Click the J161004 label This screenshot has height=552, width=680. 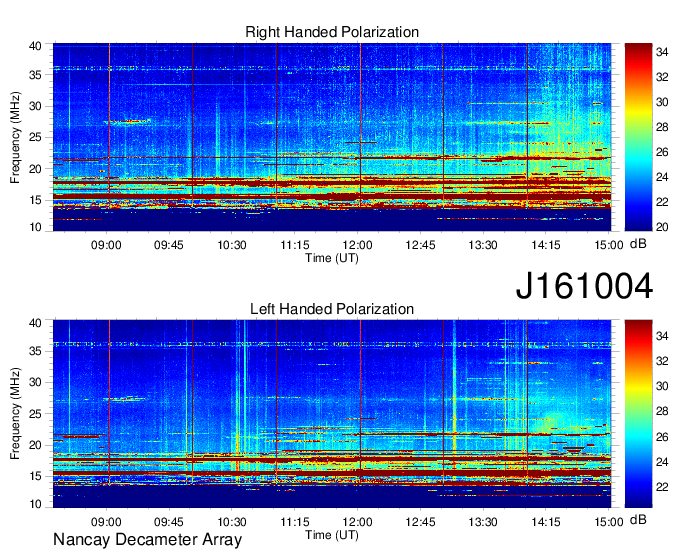pyautogui.click(x=584, y=286)
